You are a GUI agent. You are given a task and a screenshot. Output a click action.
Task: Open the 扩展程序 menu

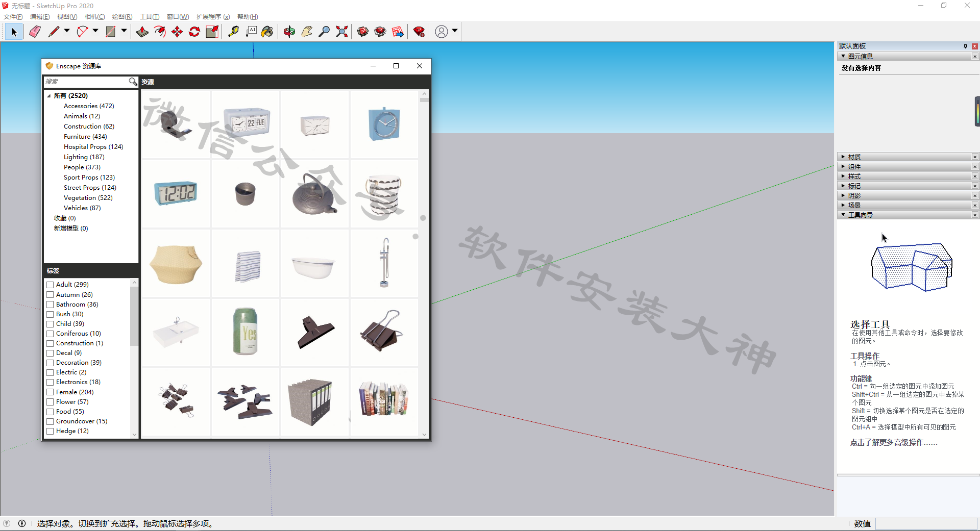coord(213,17)
